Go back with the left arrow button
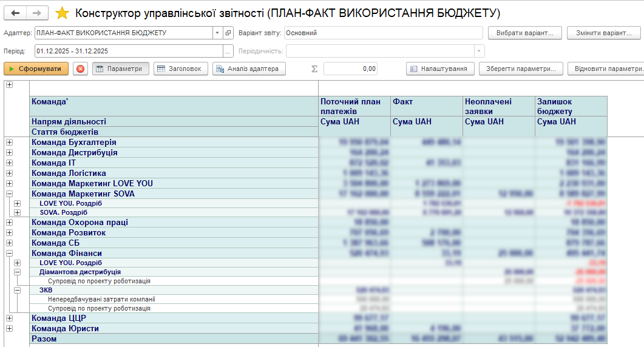This screenshot has width=644, height=347. [x=15, y=13]
